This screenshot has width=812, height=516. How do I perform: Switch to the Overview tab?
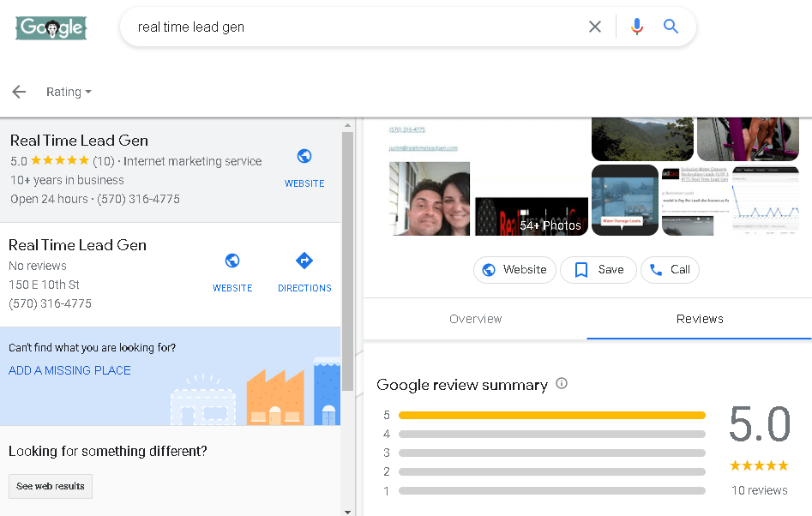click(x=475, y=319)
